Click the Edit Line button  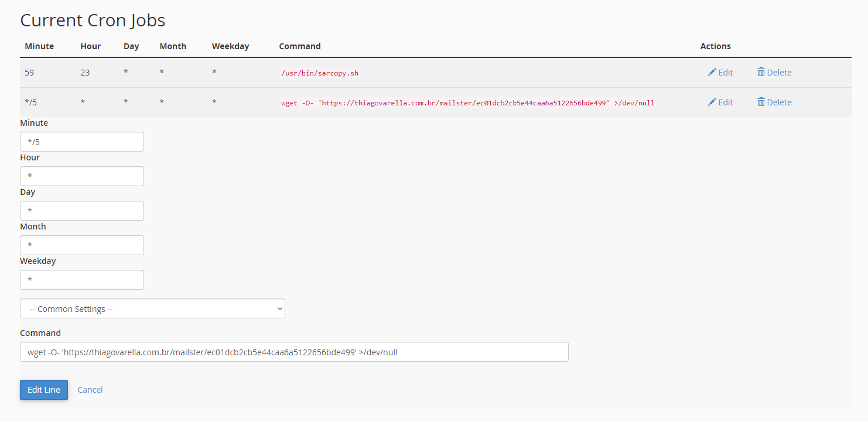point(44,390)
